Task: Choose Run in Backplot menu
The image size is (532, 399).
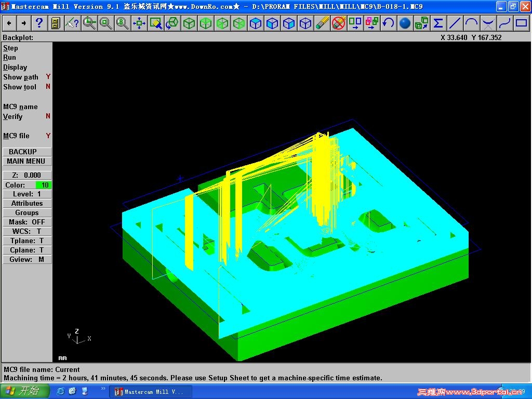Action: coord(9,57)
